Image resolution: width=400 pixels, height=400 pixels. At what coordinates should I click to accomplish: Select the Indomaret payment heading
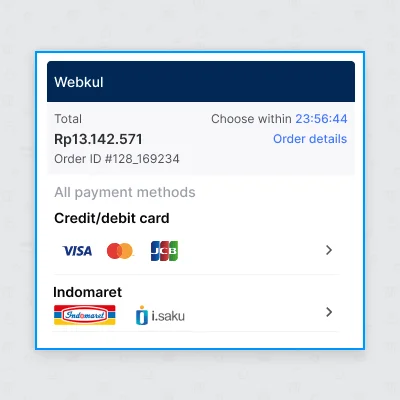[x=87, y=292]
